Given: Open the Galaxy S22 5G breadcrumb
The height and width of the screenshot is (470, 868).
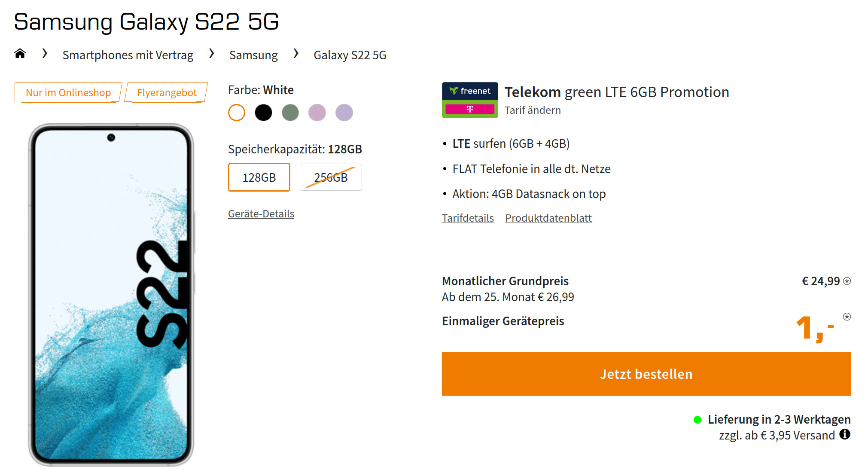Looking at the screenshot, I should coord(350,55).
